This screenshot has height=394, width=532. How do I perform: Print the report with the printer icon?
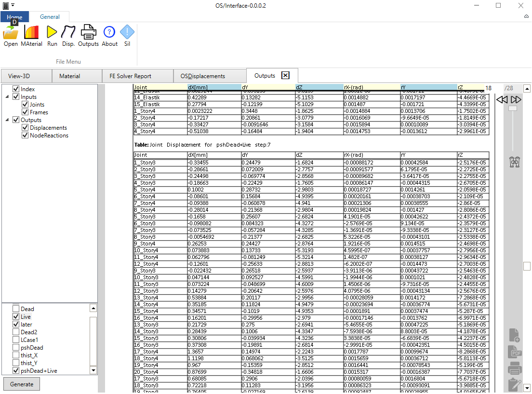pyautogui.click(x=514, y=368)
